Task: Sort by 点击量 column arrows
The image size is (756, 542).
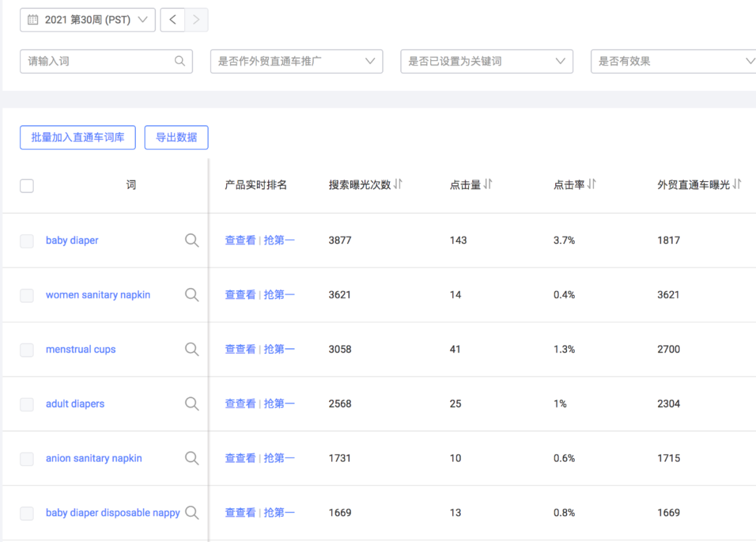Action: click(488, 185)
